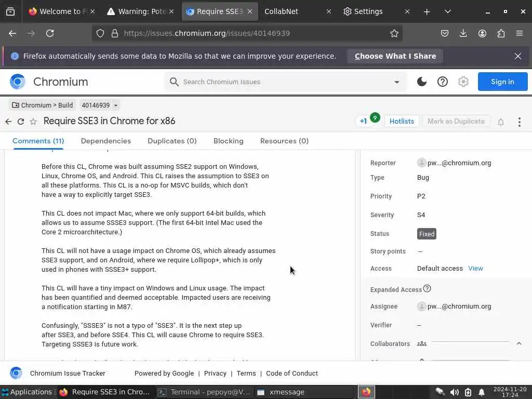The width and height of the screenshot is (532, 399).
Task: Click the system notification bell tray icon
Action: (x=481, y=392)
